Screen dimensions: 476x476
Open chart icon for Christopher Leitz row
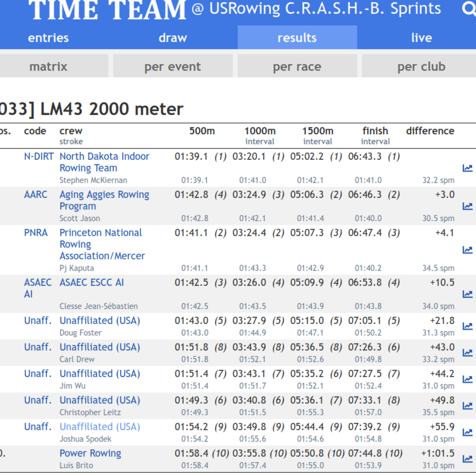[467, 406]
